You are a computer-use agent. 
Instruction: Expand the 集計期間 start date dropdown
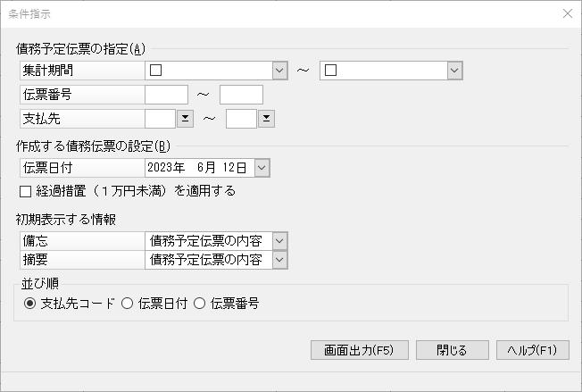(280, 71)
